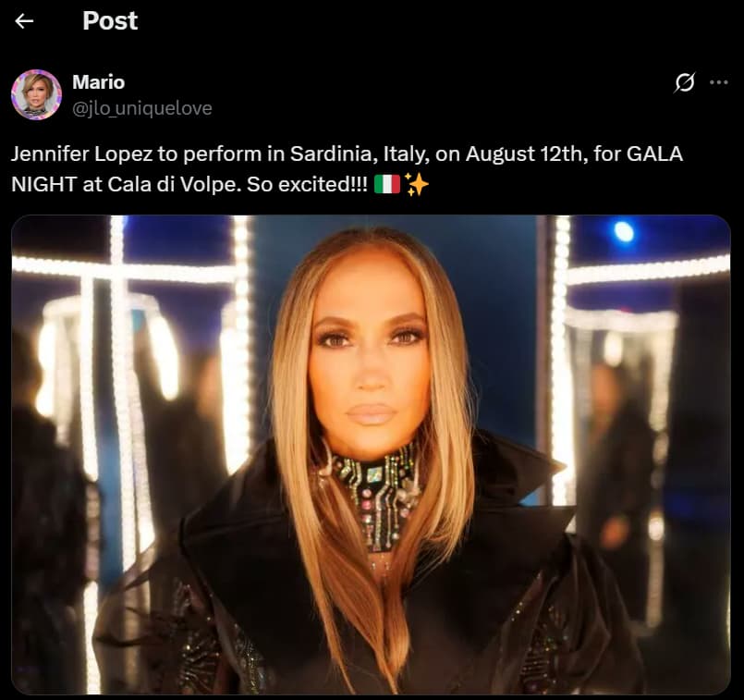
Task: Open the three-dot more options menu
Action: 718,82
